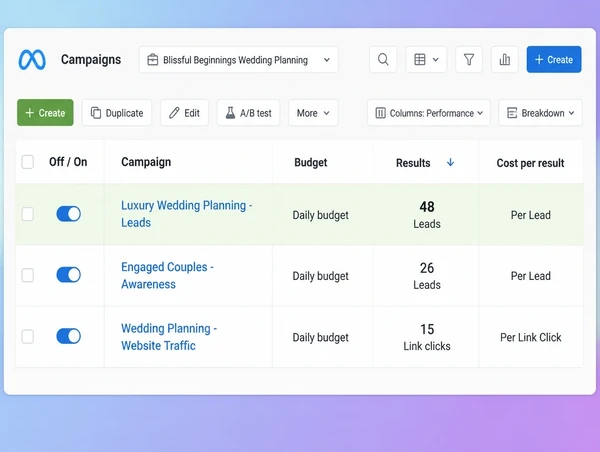
Task: Click the 15 Link clicks cell
Action: click(427, 337)
